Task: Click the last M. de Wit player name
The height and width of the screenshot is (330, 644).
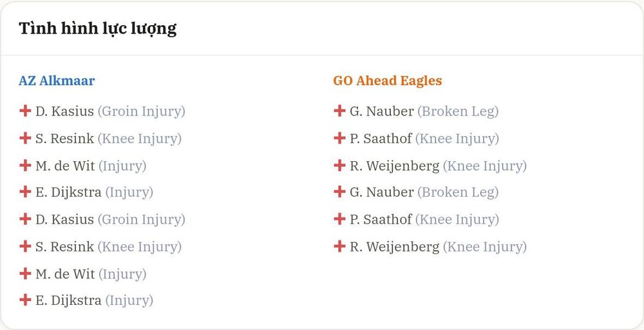Action: (65, 274)
